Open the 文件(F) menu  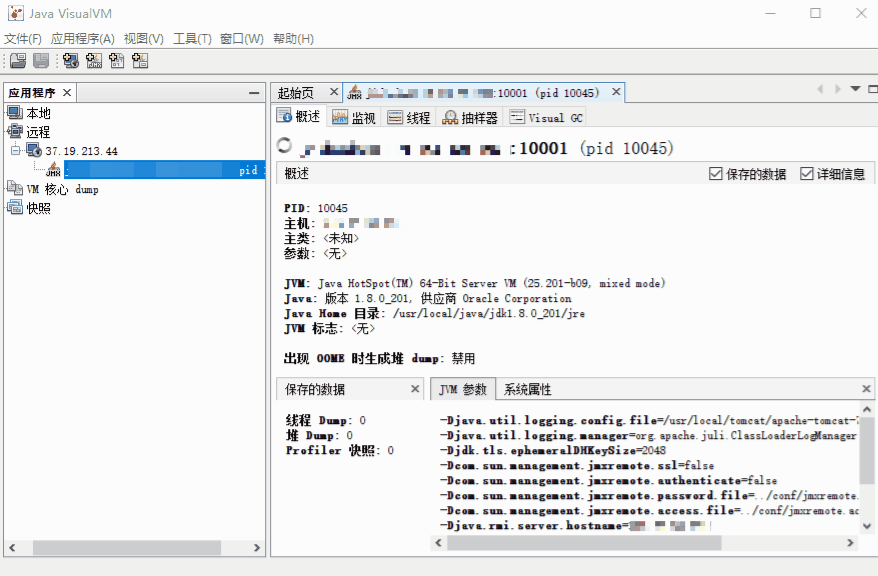click(23, 39)
